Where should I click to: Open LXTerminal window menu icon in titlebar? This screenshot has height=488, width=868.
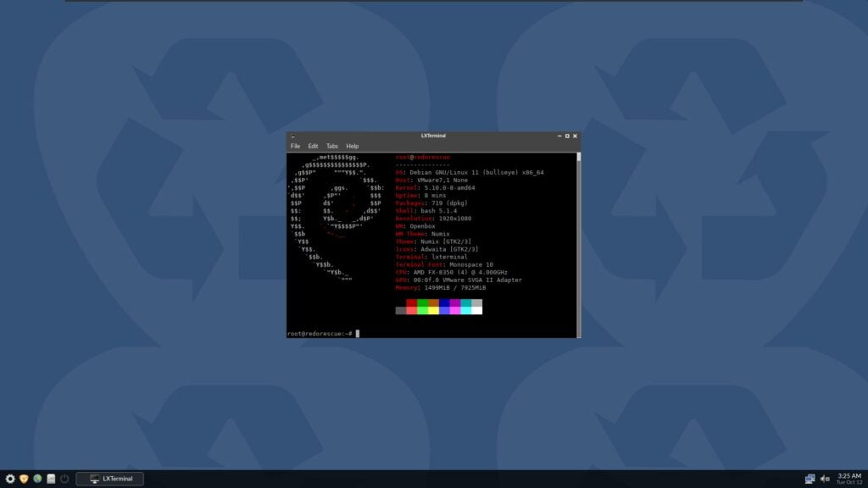click(292, 136)
